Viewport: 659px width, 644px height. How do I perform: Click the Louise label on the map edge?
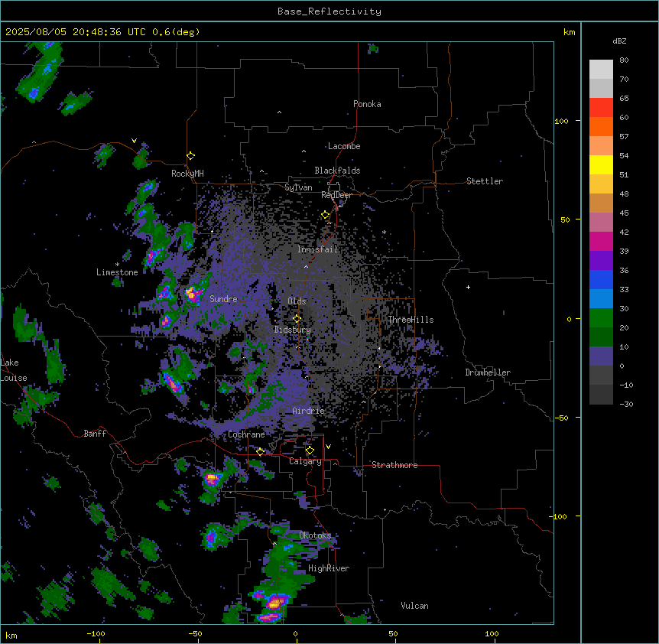[x=14, y=378]
